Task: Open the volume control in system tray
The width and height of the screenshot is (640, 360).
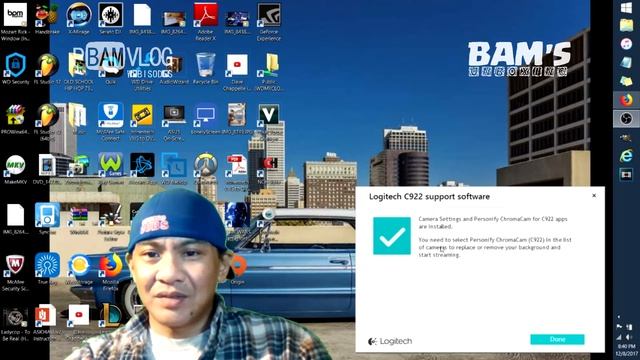Action: [x=629, y=337]
